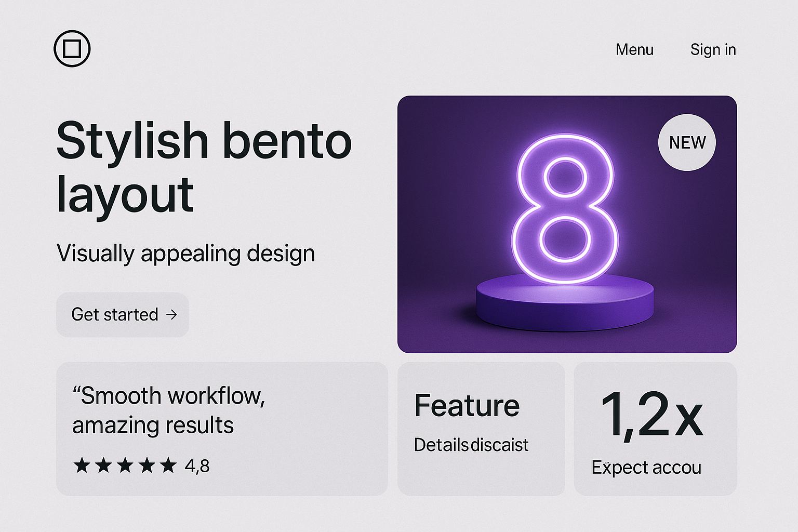
Task: Select the first rating star
Action: 82,465
